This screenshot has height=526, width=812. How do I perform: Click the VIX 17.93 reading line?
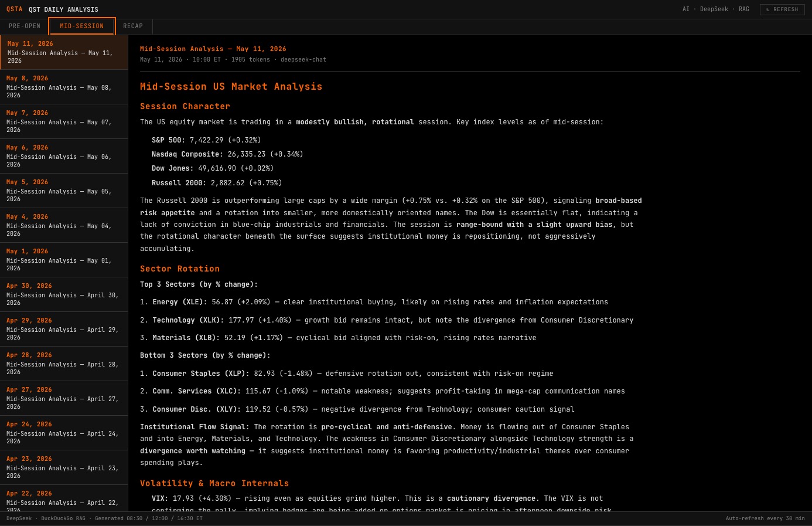tap(377, 498)
